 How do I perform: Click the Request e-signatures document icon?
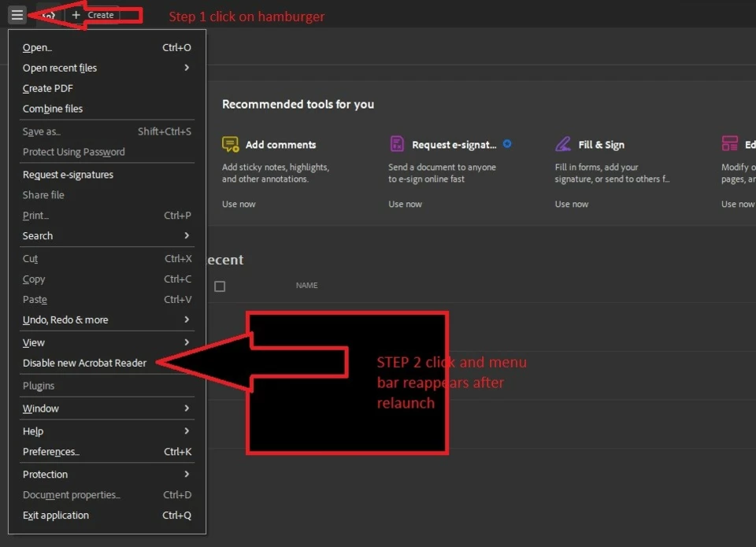tap(397, 143)
